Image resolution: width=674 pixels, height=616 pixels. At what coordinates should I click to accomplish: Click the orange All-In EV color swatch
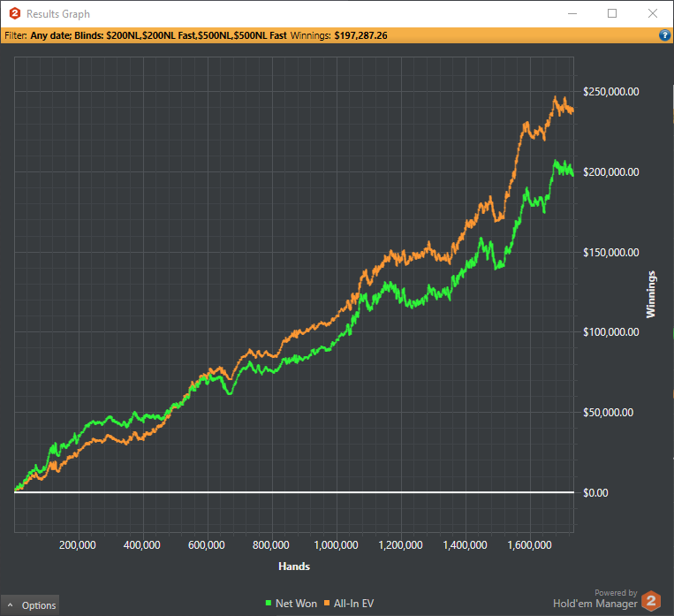(x=327, y=603)
